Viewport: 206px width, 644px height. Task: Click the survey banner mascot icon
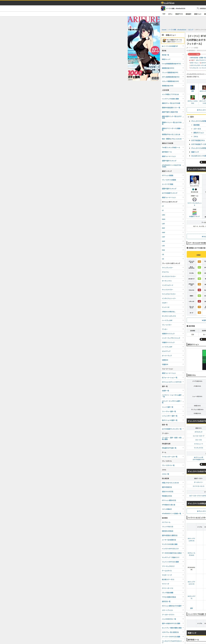point(164,40)
